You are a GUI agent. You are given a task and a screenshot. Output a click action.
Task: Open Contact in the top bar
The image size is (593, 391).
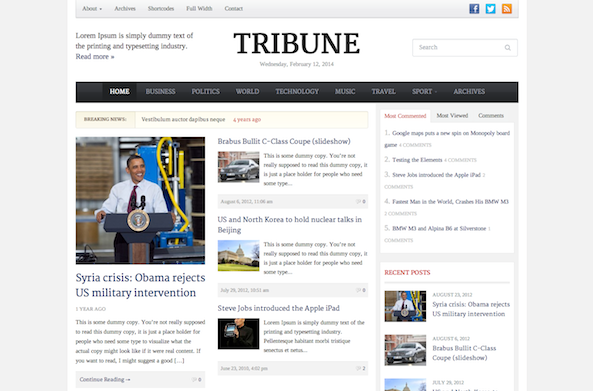pyautogui.click(x=233, y=8)
